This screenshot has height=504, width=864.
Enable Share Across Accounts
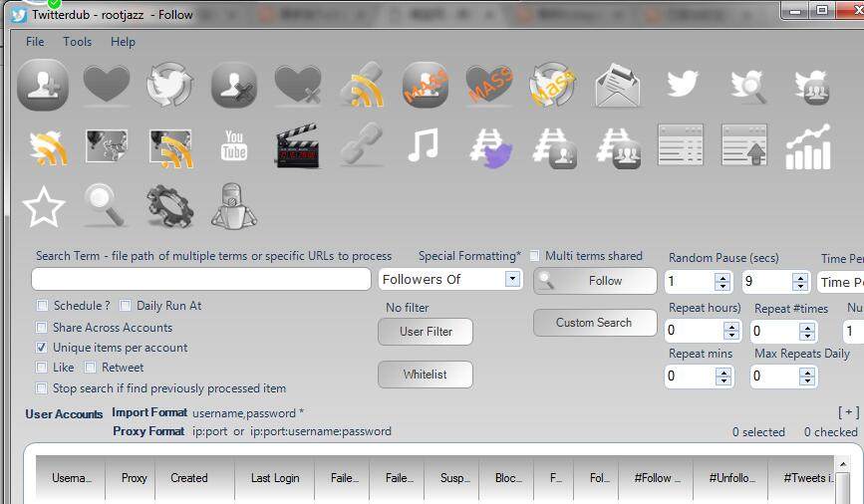pos(41,327)
